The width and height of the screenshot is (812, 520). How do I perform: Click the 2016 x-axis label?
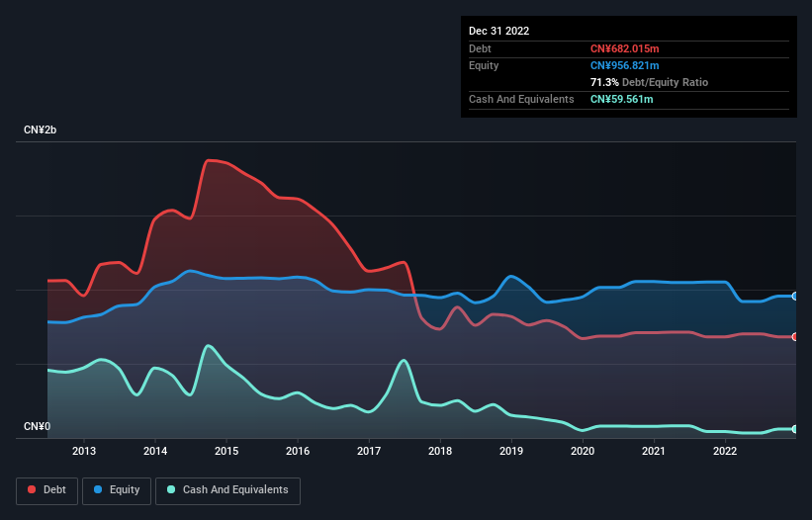298,451
